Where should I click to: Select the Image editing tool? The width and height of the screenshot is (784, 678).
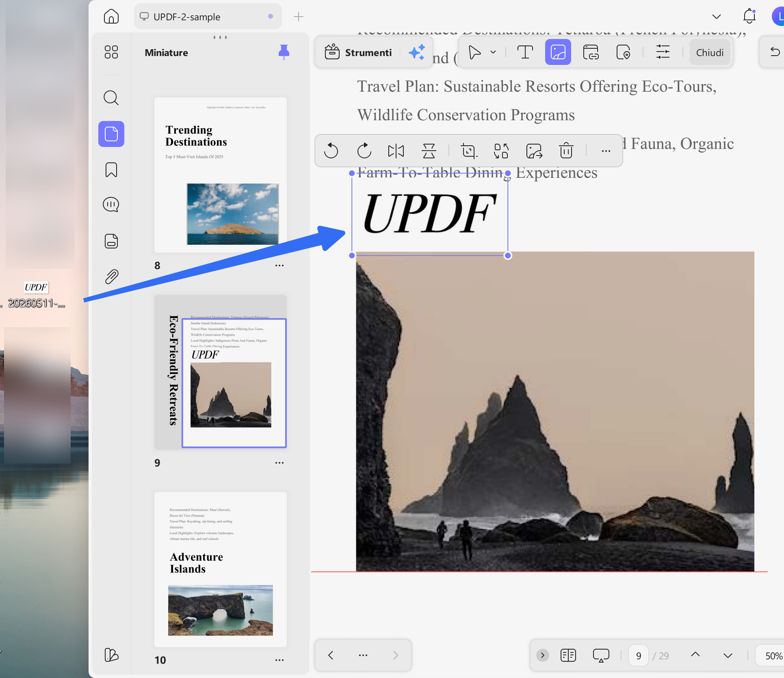[x=558, y=52]
